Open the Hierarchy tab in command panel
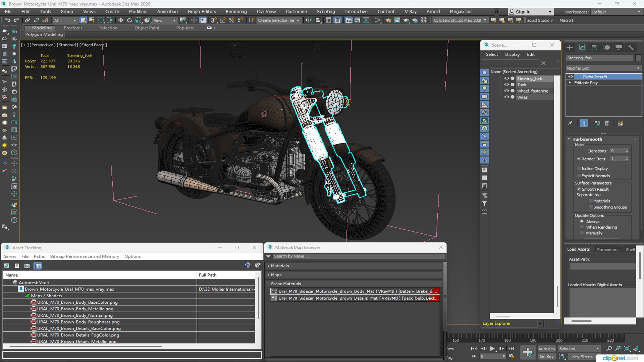 [594, 48]
